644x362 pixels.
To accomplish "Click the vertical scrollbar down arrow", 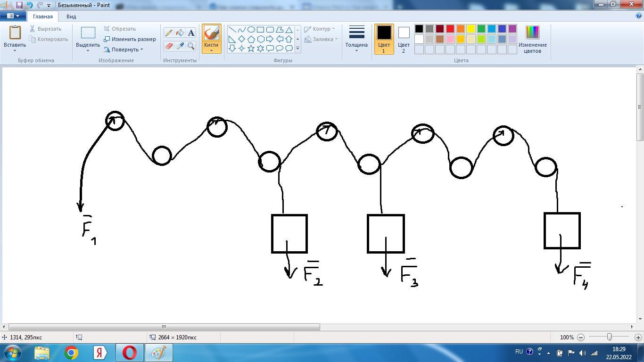I will (640, 319).
